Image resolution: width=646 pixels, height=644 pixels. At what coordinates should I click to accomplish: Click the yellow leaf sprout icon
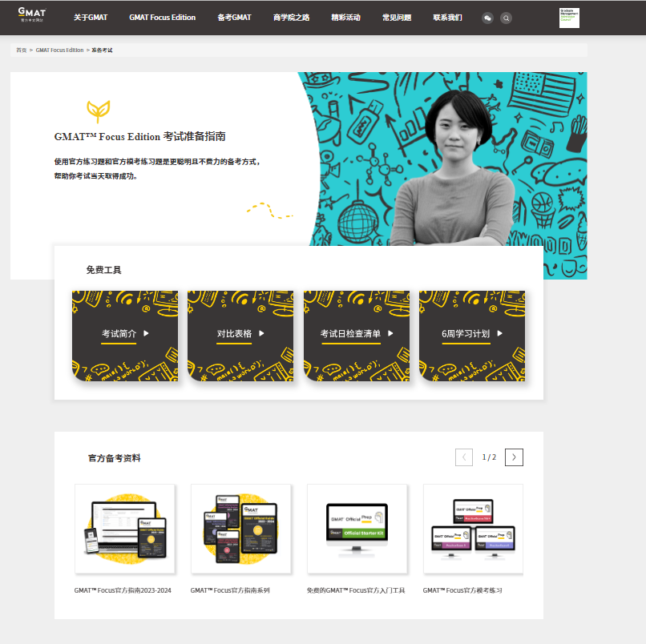[x=98, y=111]
